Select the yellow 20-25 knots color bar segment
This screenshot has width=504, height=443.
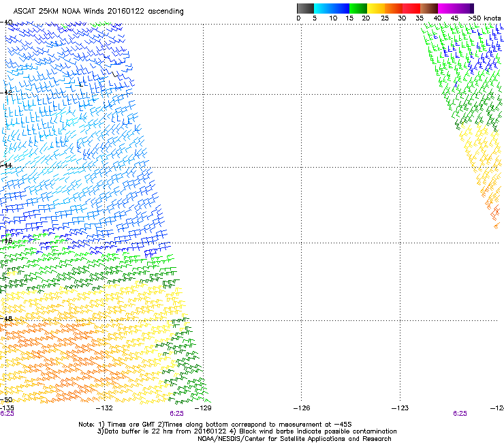coord(376,8)
